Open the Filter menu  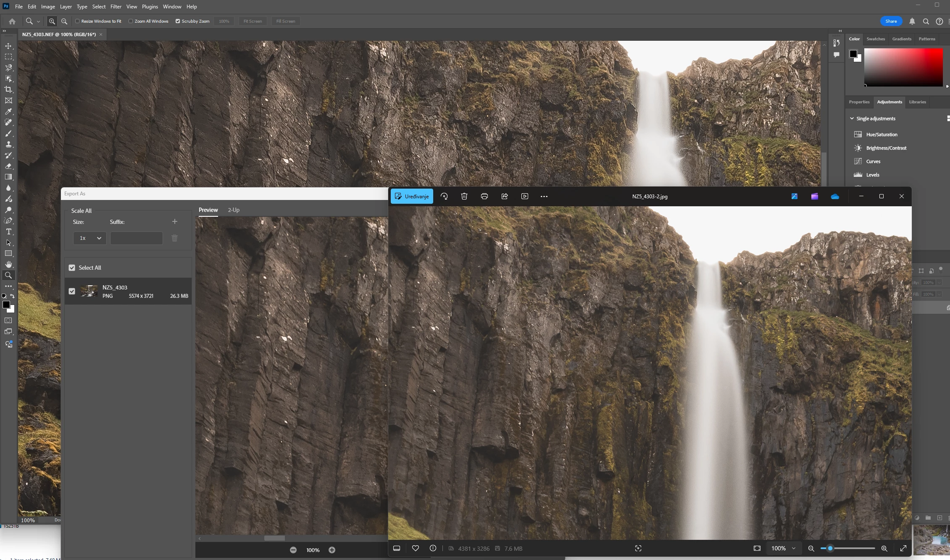click(116, 7)
